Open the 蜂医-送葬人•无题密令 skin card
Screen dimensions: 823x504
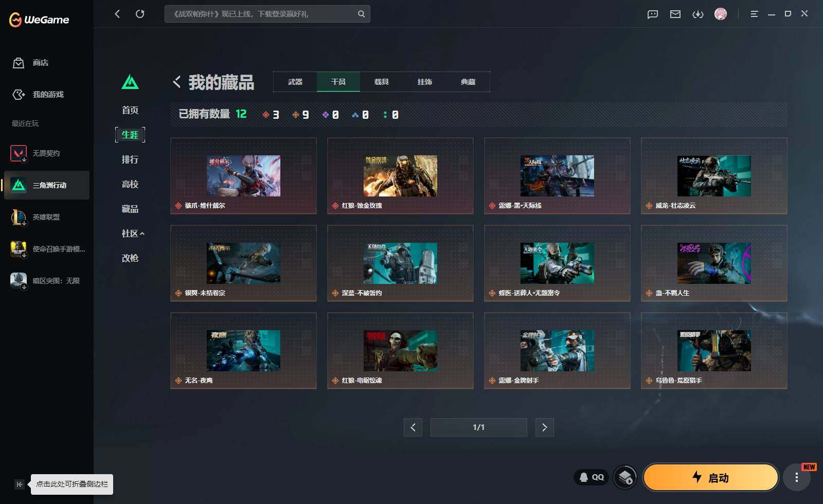(557, 263)
